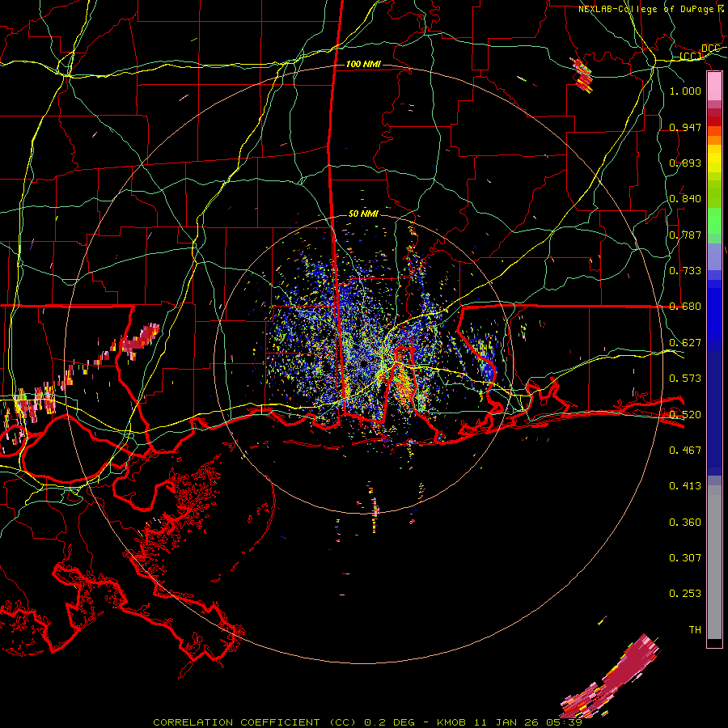This screenshot has width=728, height=728.
Task: Click the 0.787 scale value
Action: click(x=685, y=235)
